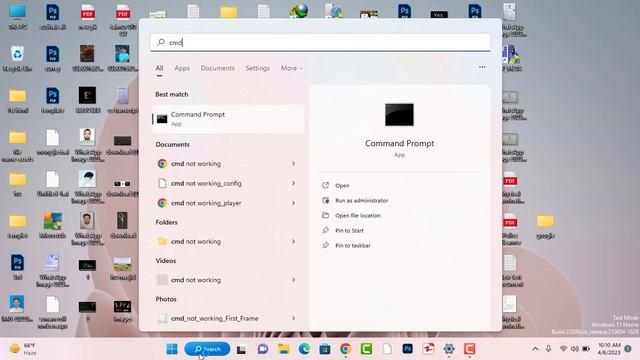640x360 pixels.
Task: Launch Microsoft Edge from the taskbar
Action: click(304, 349)
